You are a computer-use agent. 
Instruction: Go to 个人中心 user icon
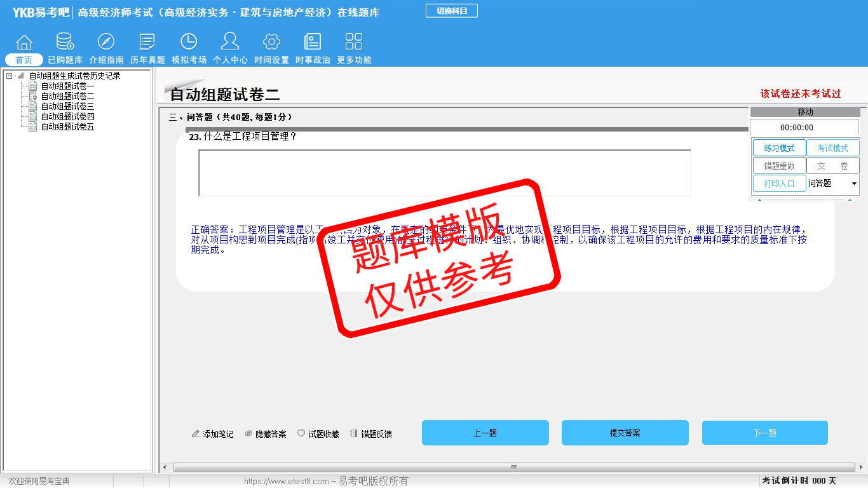[x=230, y=43]
